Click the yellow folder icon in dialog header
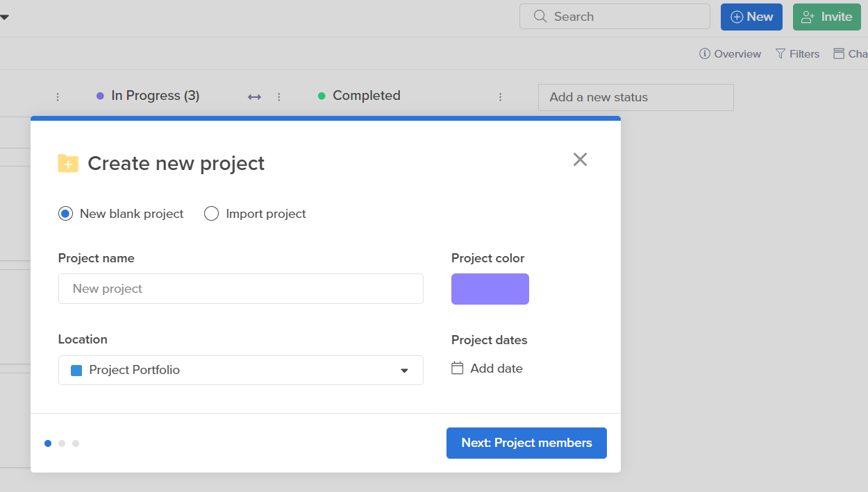Screen dimensions: 868x492 click(68, 163)
